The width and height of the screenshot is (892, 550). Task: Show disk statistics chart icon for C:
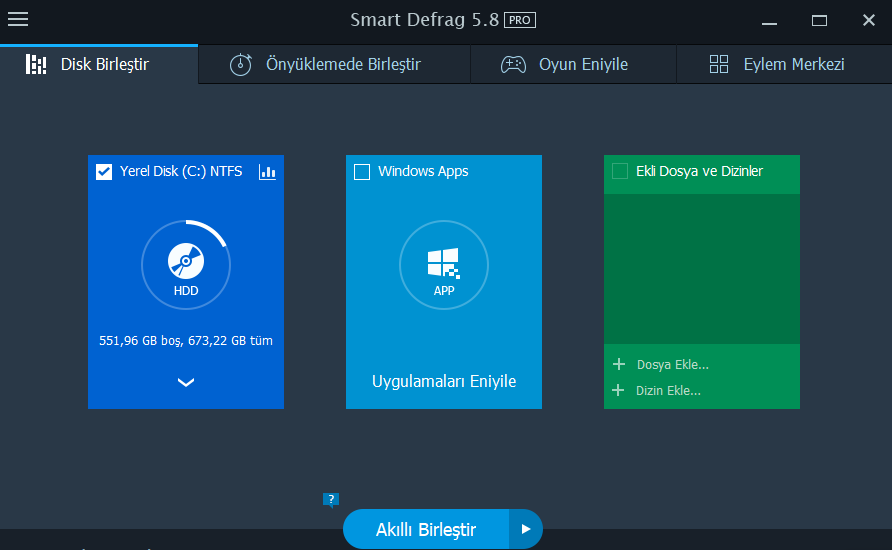pos(267,172)
